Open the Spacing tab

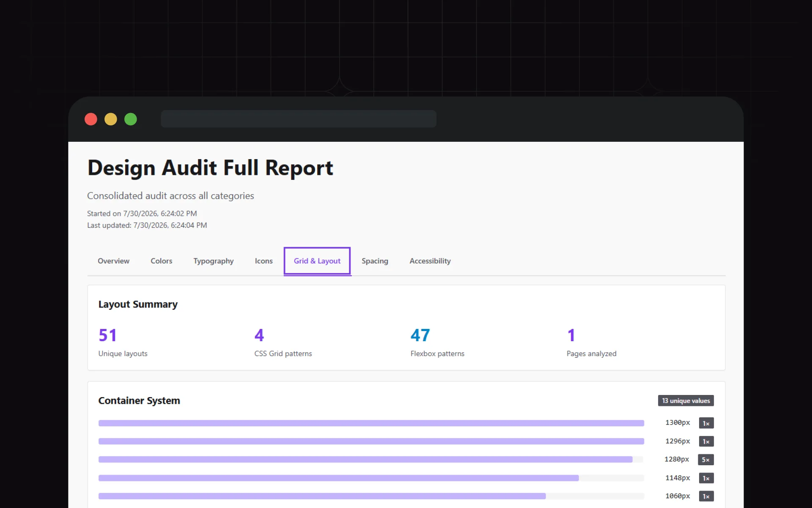click(x=375, y=261)
